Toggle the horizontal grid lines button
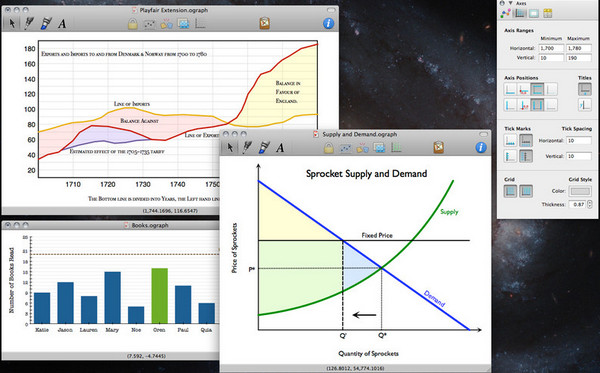600x373 pixels. click(x=510, y=191)
